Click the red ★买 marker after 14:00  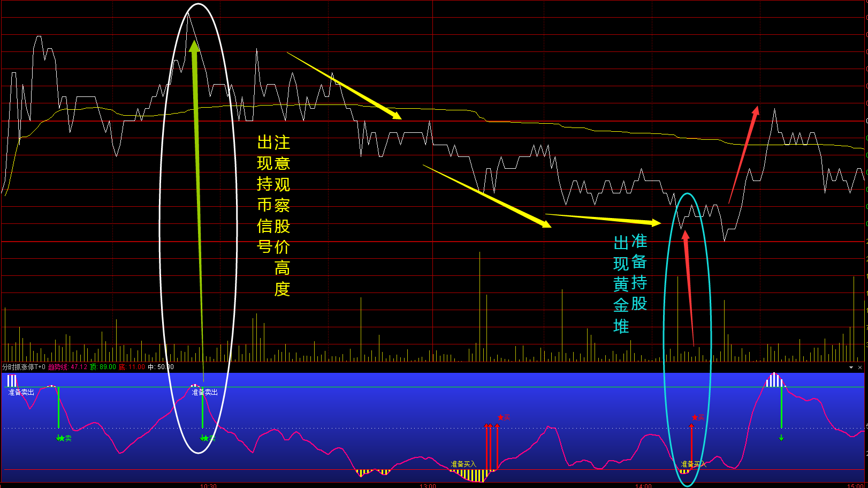pyautogui.click(x=698, y=417)
